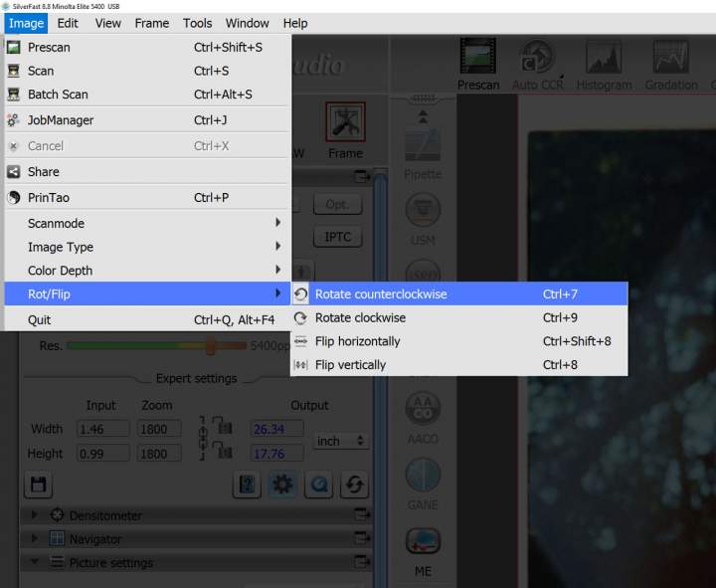This screenshot has height=588, width=716.
Task: Toggle the height output lock icon
Action: (225, 451)
